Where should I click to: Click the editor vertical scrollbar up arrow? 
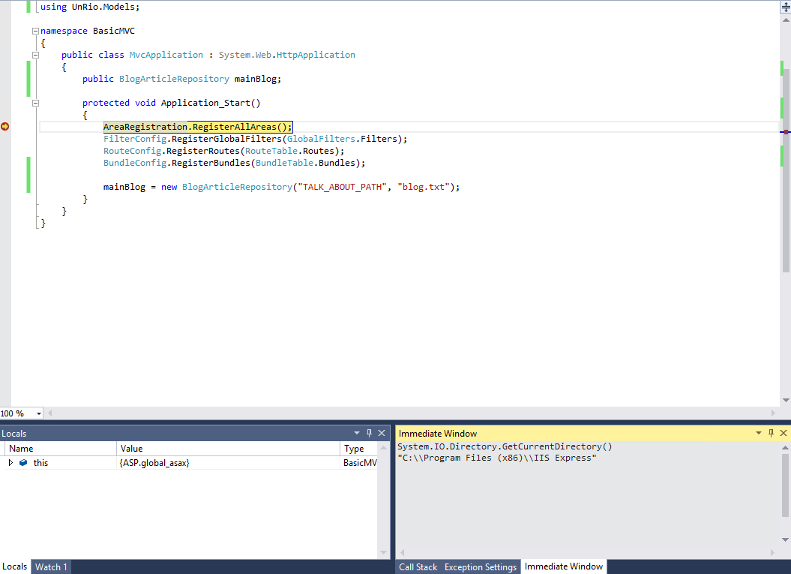pos(786,20)
